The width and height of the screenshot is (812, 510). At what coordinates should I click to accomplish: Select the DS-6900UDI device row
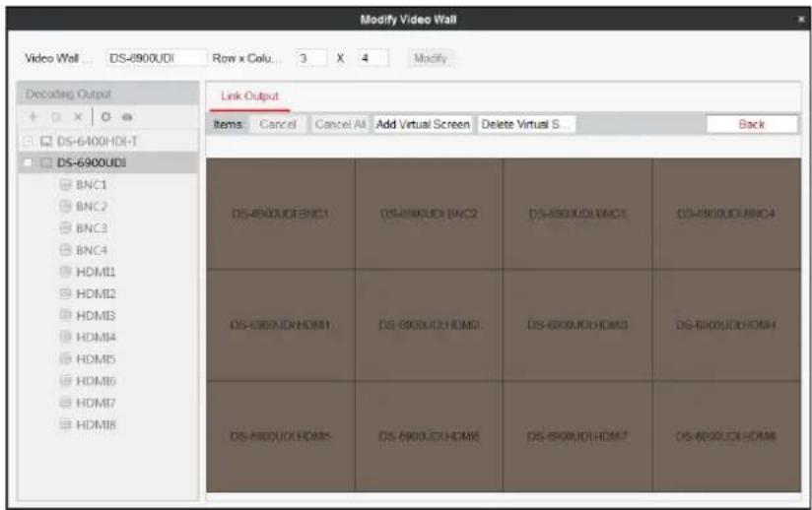tap(108, 162)
